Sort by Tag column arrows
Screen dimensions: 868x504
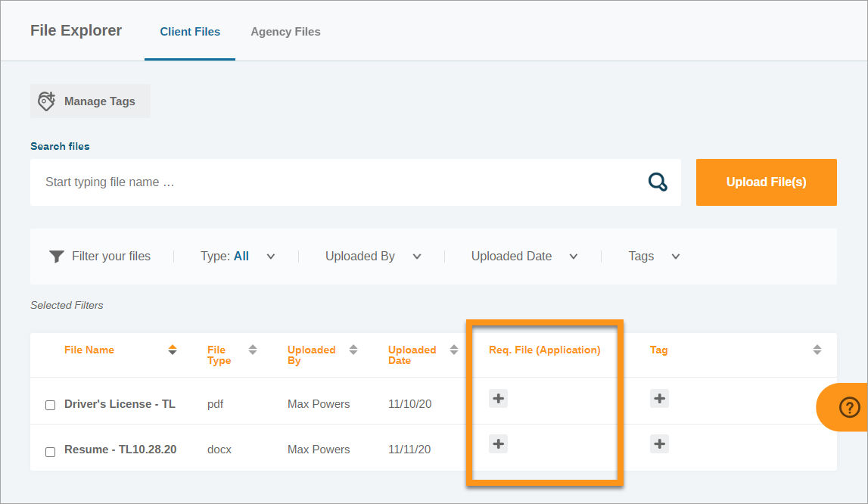tap(817, 350)
